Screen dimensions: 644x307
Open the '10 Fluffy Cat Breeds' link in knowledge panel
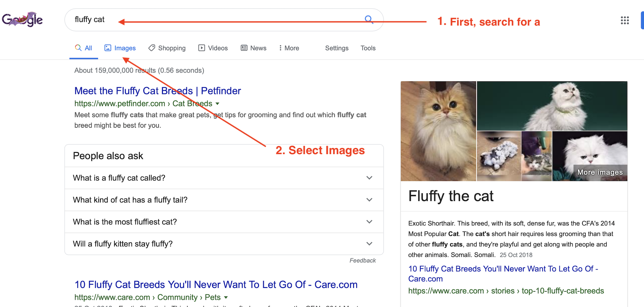503,274
